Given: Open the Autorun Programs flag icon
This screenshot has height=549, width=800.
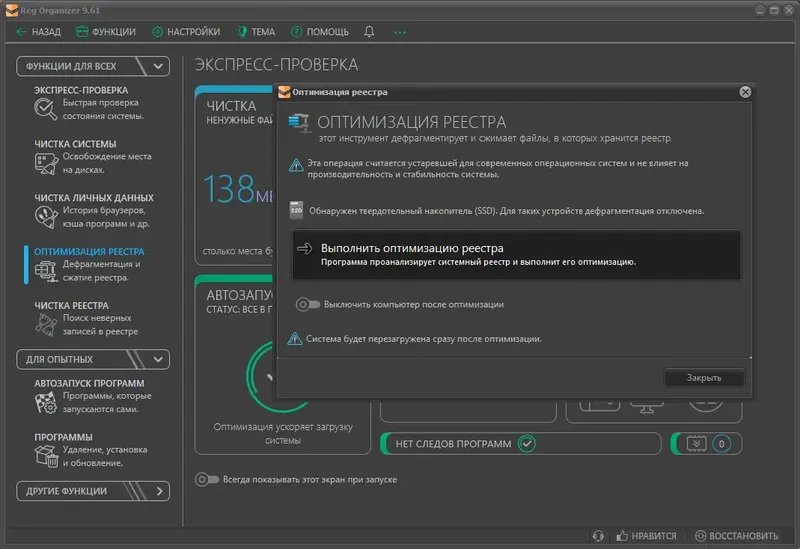Looking at the screenshot, I should (x=46, y=403).
